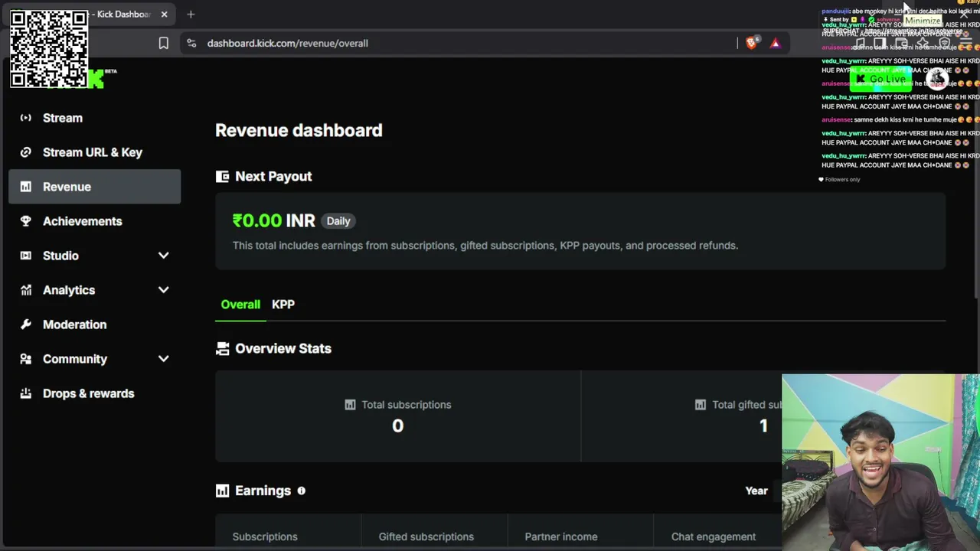Click the chart icon beside Total subscriptions

tap(350, 405)
